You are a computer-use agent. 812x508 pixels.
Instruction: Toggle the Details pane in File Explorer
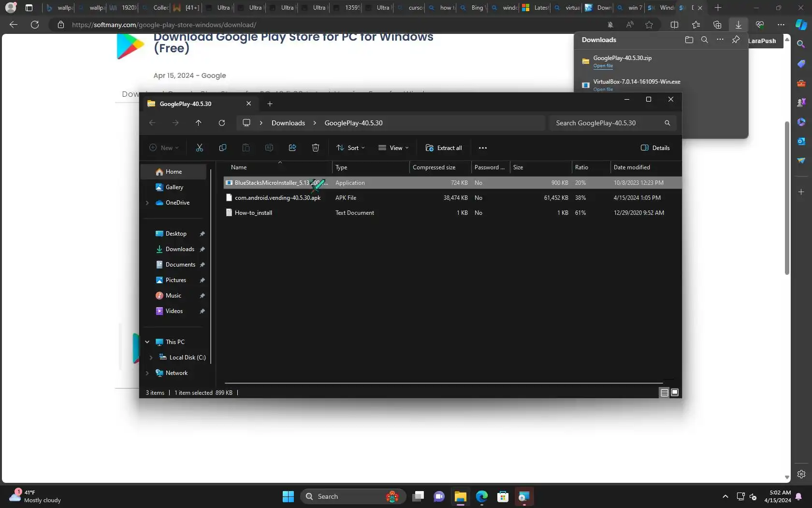[655, 148]
